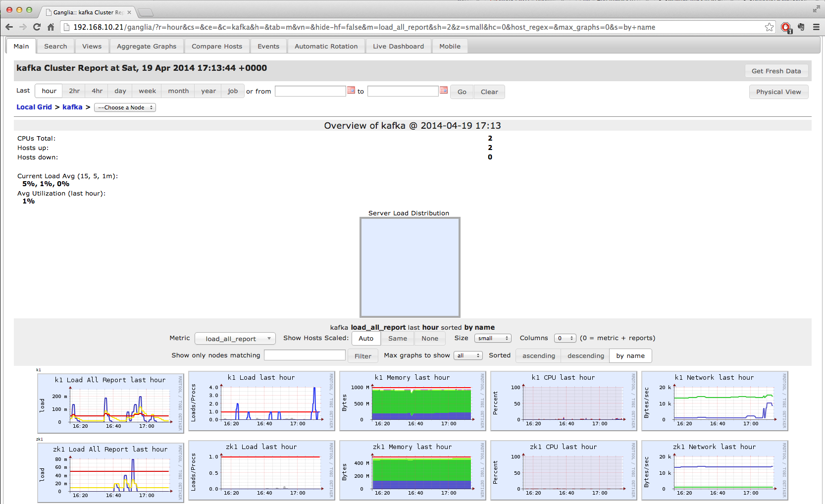825x504 pixels.
Task: Open k1 Memory last hour graph
Action: 412,401
